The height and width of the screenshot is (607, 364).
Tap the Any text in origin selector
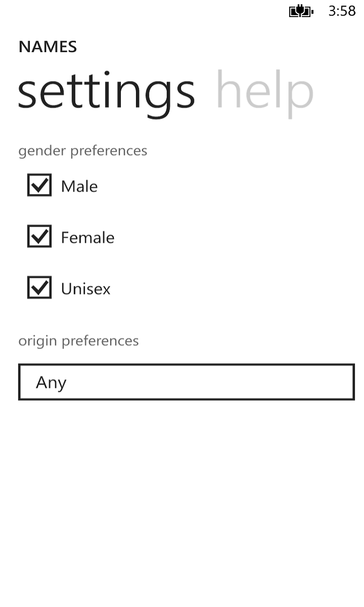click(51, 382)
